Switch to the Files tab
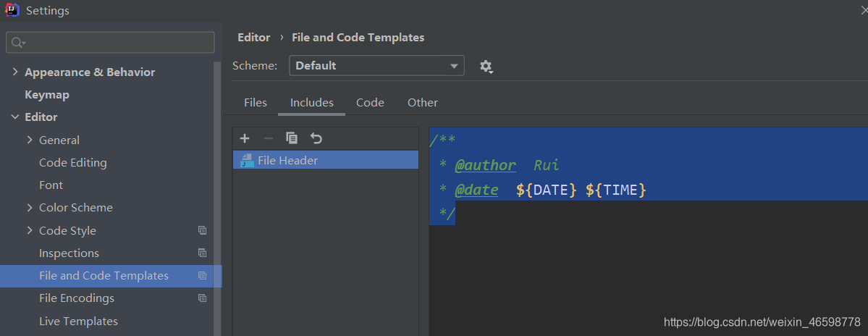This screenshot has width=868, height=336. (x=256, y=102)
